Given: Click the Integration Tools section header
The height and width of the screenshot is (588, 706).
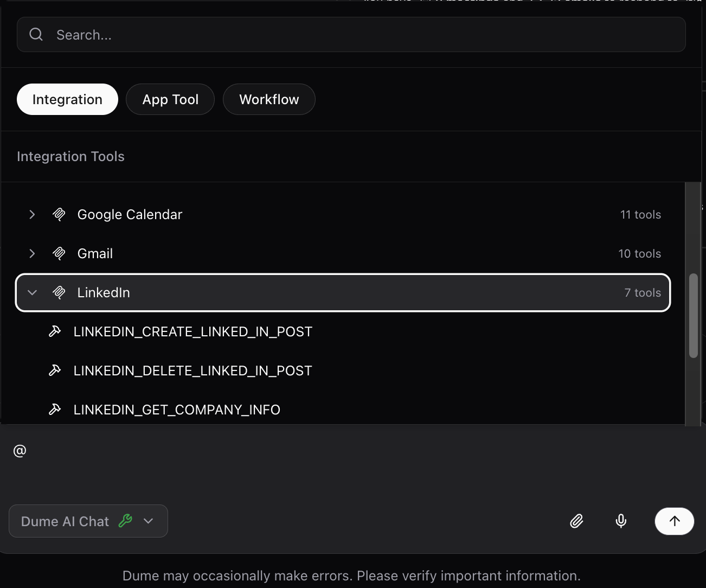Looking at the screenshot, I should 70,156.
